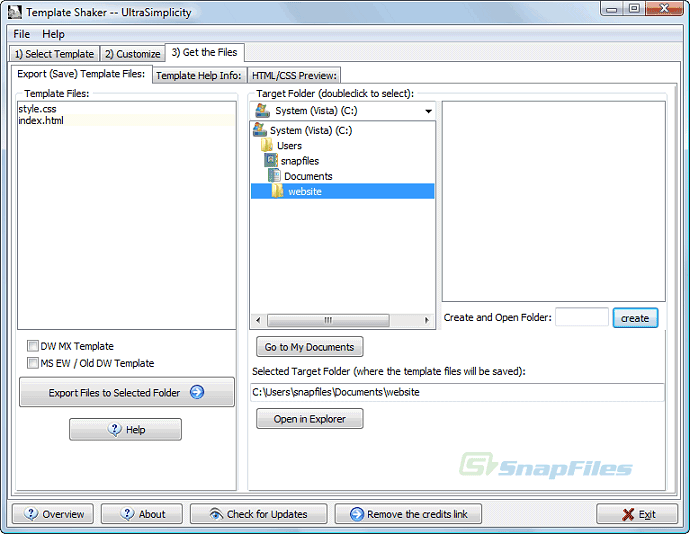
Task: Click the question mark icon on Overview button
Action: (31, 514)
